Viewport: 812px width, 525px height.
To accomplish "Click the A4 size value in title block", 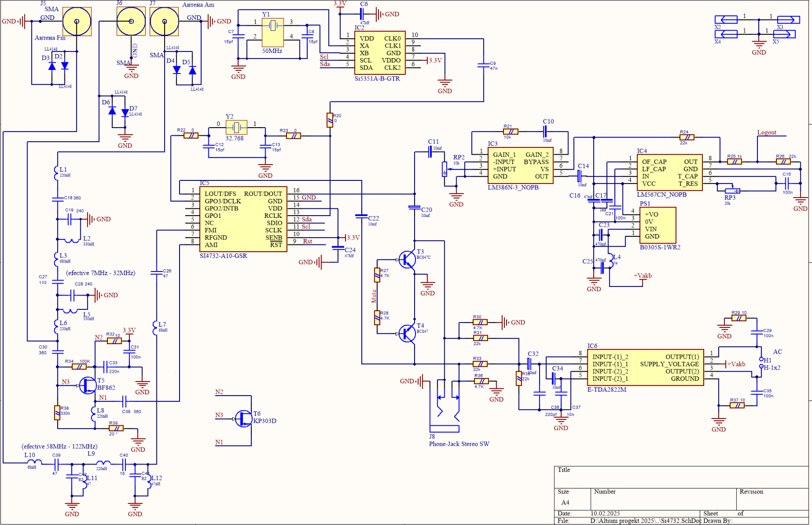I will [565, 502].
